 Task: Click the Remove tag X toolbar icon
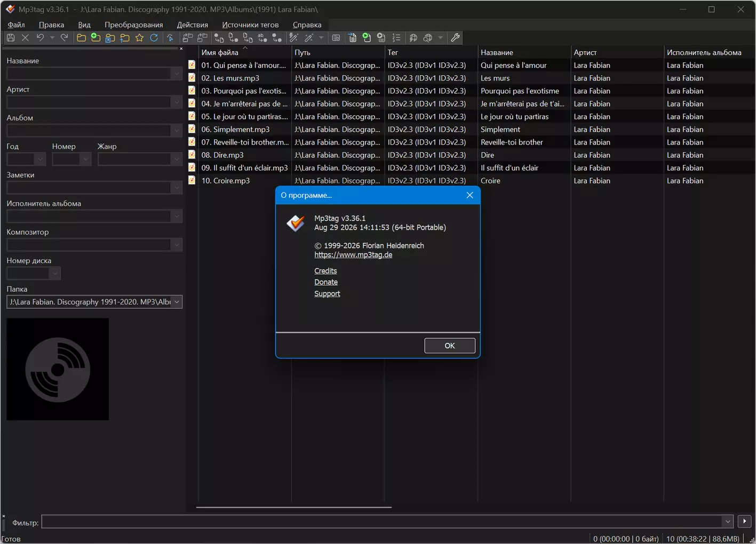[25, 38]
